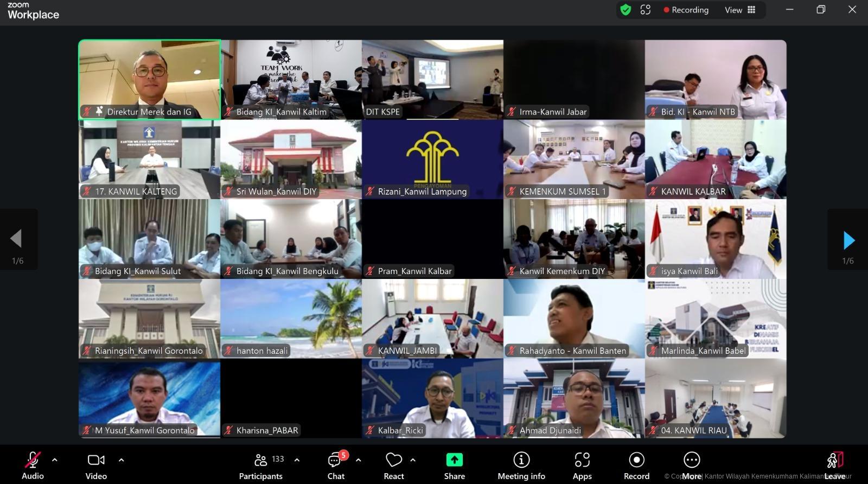Expand the Chat options chevron
The image size is (868, 484).
coord(359,460)
